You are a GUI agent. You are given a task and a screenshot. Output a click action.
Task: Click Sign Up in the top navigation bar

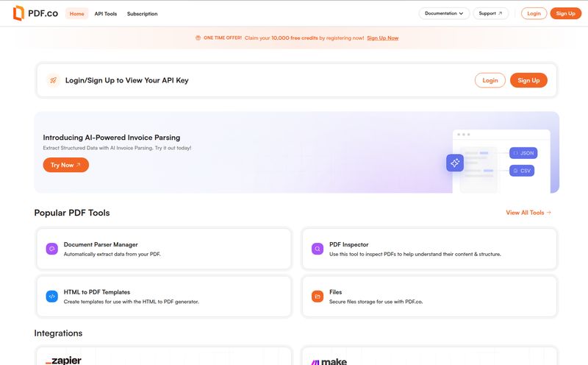(x=565, y=13)
